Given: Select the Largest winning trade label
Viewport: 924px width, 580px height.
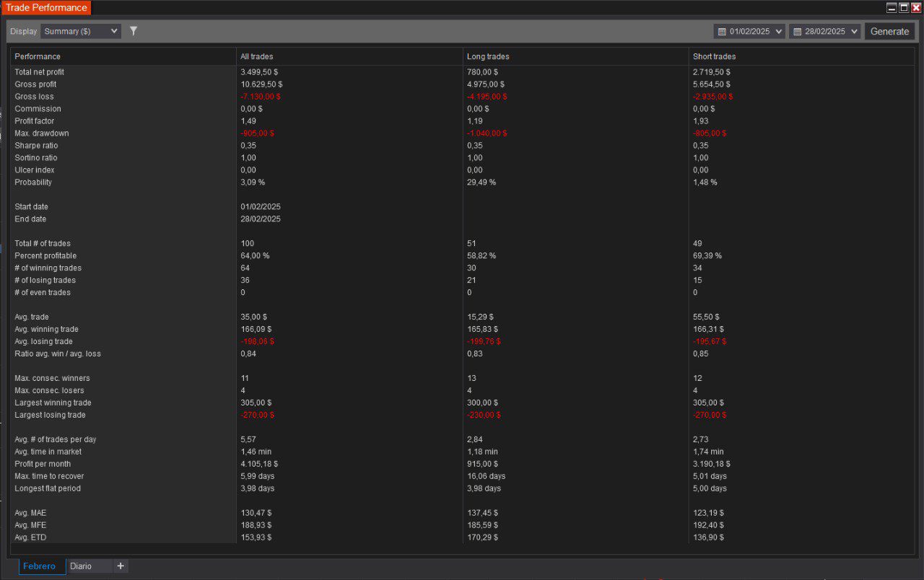Looking at the screenshot, I should click(53, 403).
